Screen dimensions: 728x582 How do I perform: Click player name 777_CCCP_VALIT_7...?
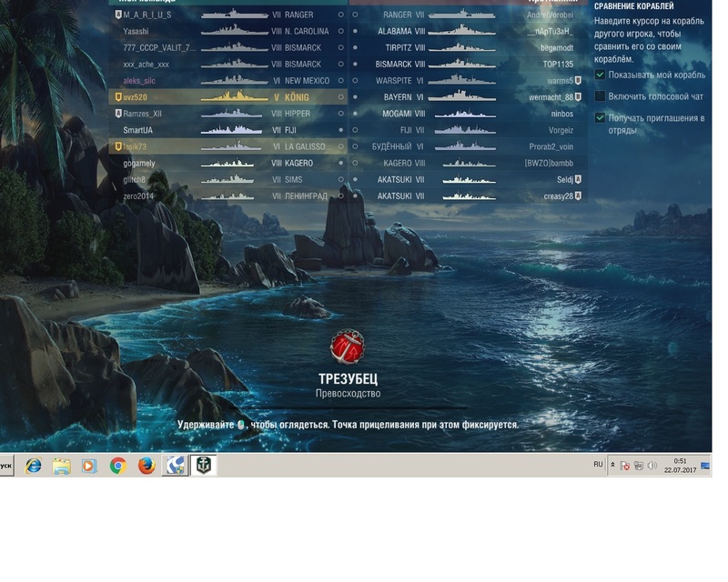click(160, 48)
